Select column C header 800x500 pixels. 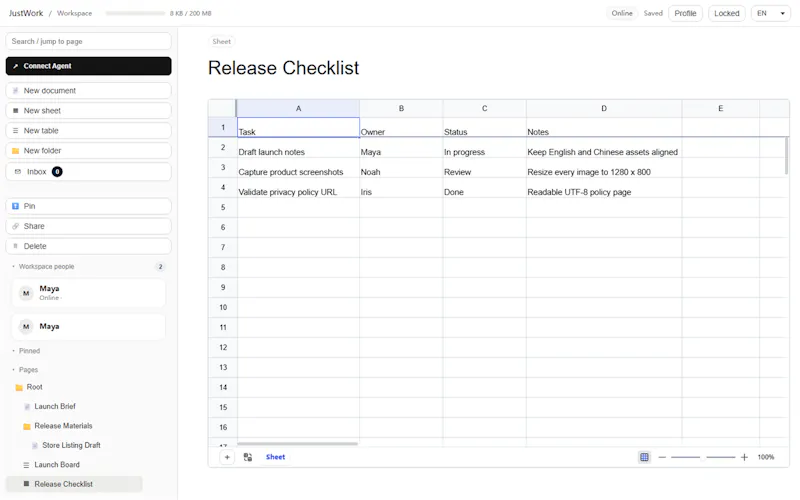click(x=484, y=109)
